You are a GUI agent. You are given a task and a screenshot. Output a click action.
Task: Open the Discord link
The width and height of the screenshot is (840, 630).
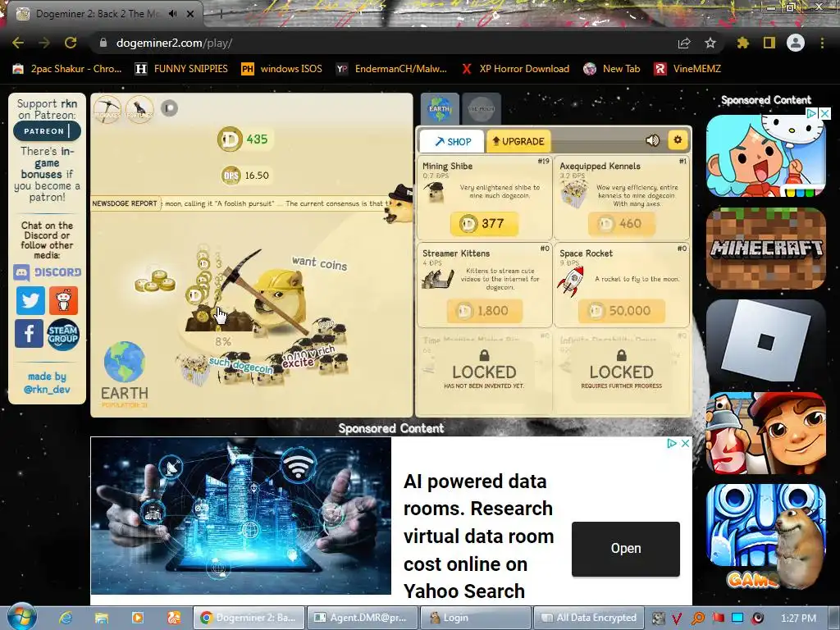(x=47, y=272)
